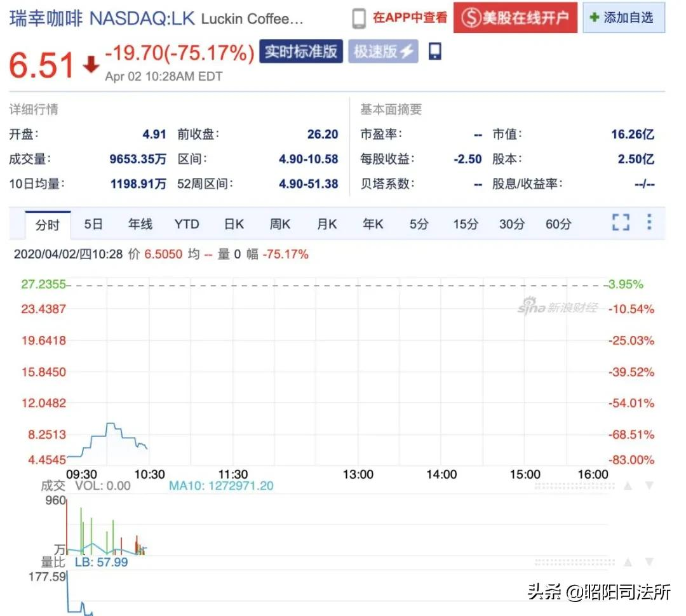Click the 10:30 mark on the time axis
The height and width of the screenshot is (616, 686).
pyautogui.click(x=149, y=474)
